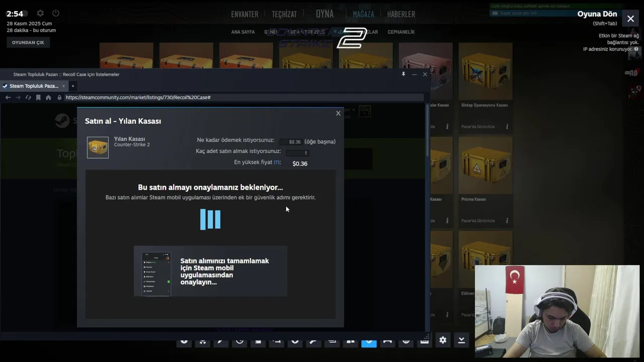Click the highlighted blue overlay taskbar icon
Screen dimensions: 644x362
point(369,340)
